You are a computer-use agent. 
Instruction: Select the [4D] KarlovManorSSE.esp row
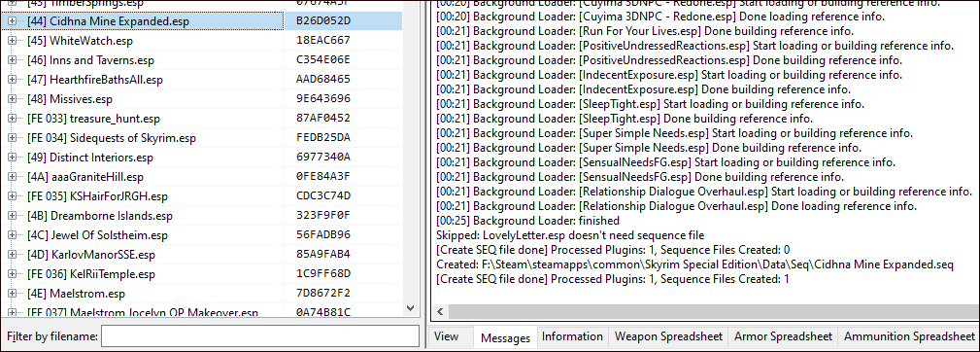coord(202,255)
